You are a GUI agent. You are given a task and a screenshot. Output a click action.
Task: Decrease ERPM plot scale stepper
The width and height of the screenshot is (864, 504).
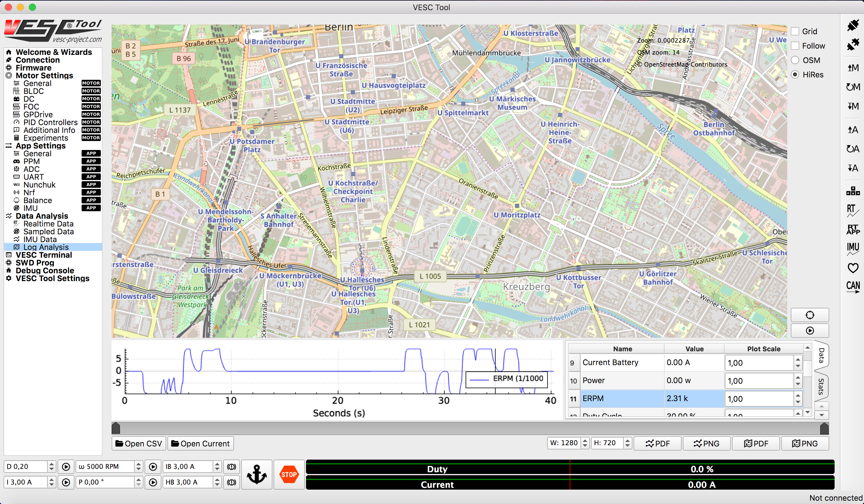tap(798, 402)
